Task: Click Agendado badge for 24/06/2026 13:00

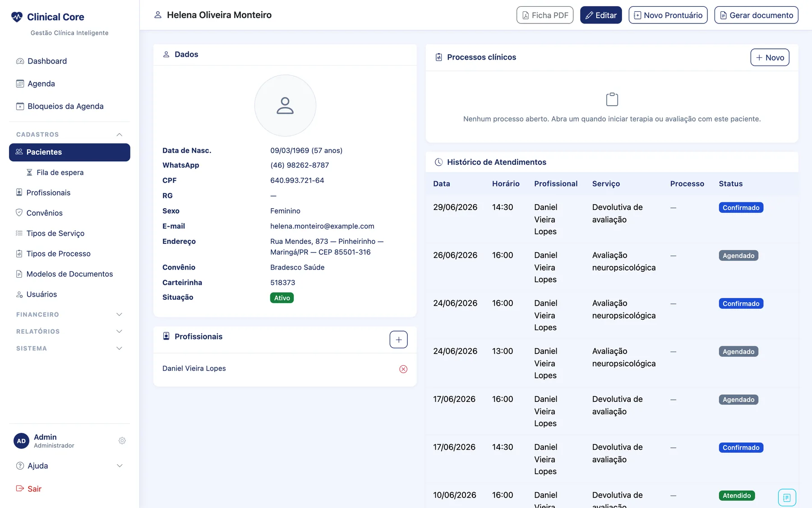Action: click(x=738, y=352)
